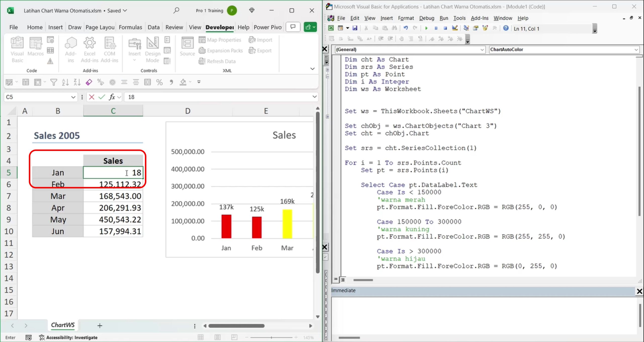Click the Save icon in VBA toolbar
This screenshot has width=644, height=342.
[355, 28]
